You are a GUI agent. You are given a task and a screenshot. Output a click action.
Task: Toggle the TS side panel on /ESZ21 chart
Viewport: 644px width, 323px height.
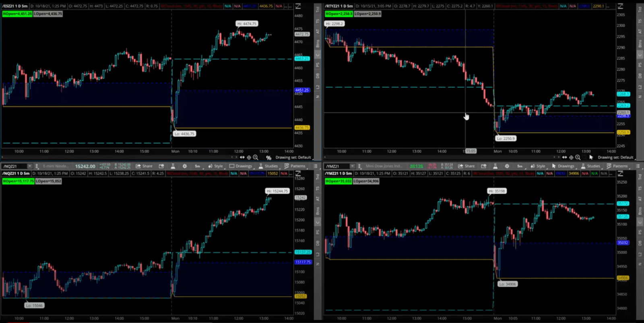318,21
